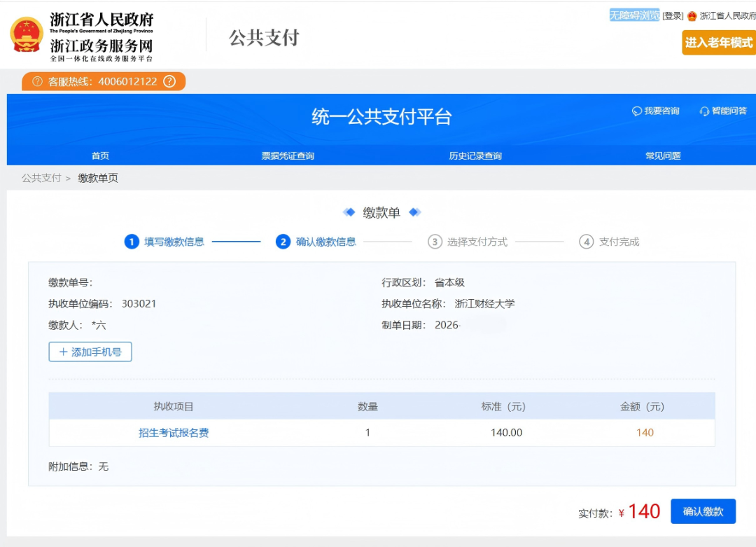
Task: Click the orange 进入老年模式 button
Action: [x=720, y=43]
